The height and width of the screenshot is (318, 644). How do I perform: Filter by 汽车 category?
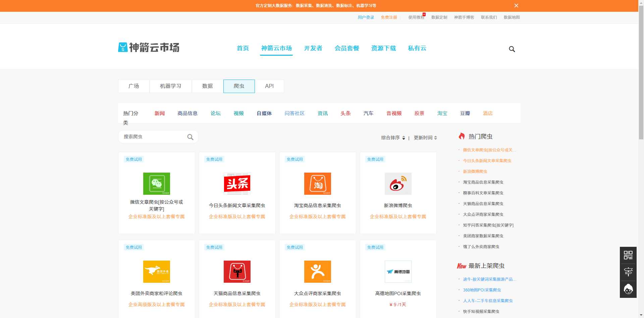pyautogui.click(x=368, y=113)
